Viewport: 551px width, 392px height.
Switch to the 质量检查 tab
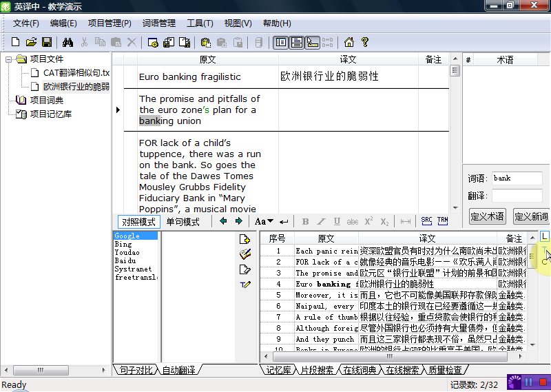pos(445,370)
